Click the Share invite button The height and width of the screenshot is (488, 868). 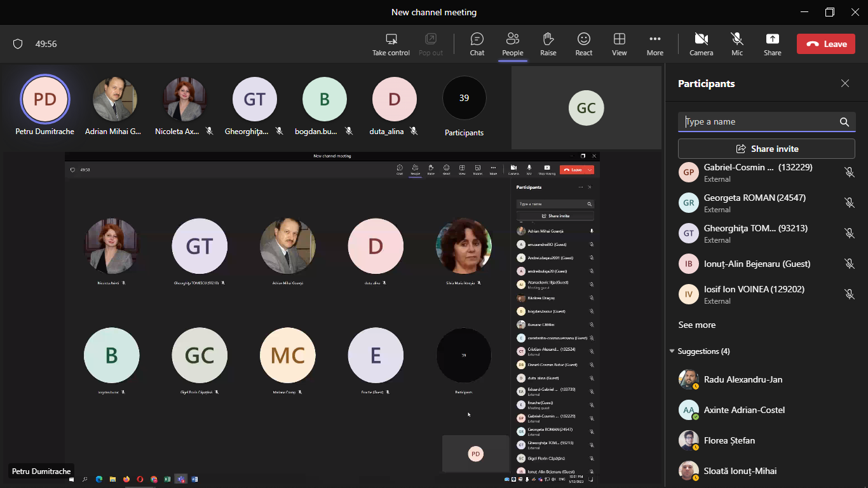766,149
